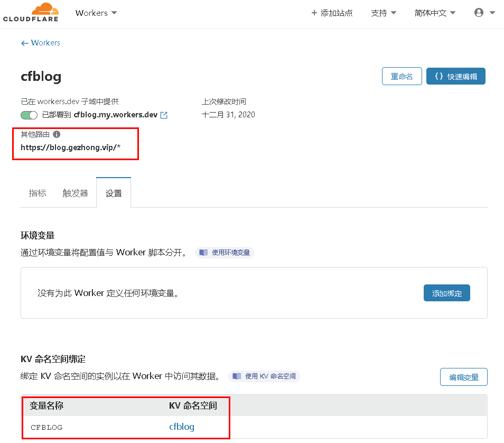Click the user account avatar icon
This screenshot has width=504, height=443.
(x=479, y=13)
